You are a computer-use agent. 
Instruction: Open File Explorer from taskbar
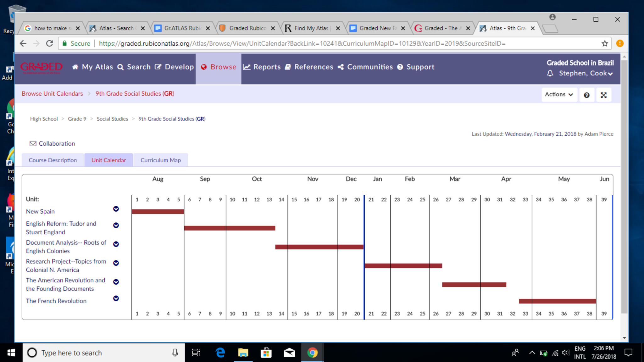tap(243, 353)
